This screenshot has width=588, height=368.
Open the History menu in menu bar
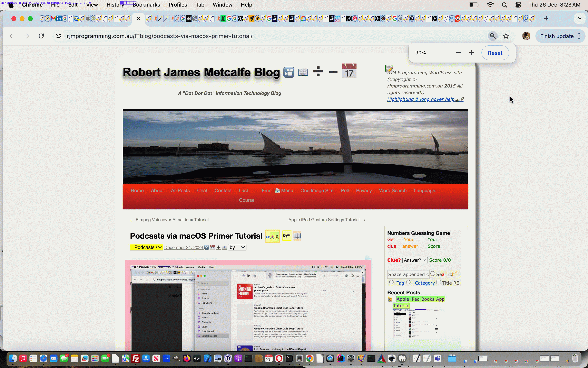(x=115, y=5)
